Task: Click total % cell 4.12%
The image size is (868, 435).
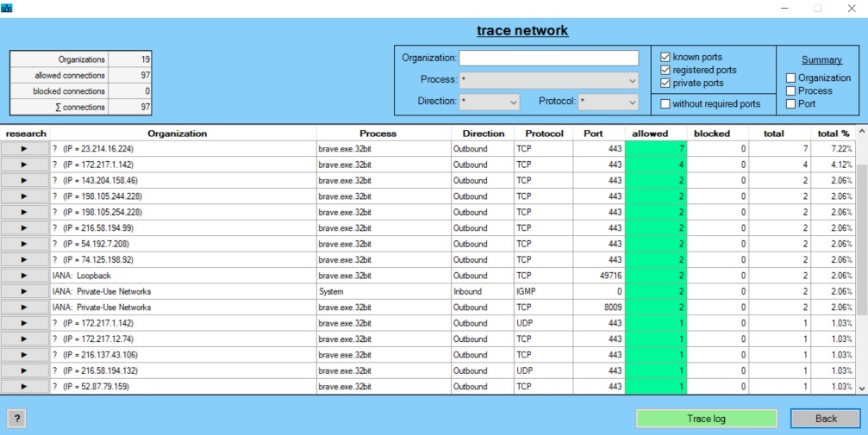Action: 834,165
